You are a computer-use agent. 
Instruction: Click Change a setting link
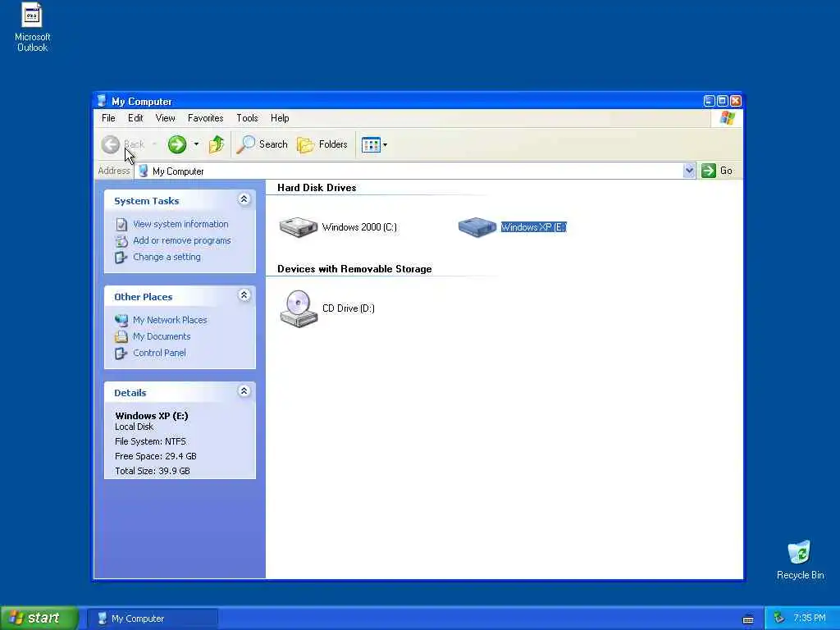[167, 257]
